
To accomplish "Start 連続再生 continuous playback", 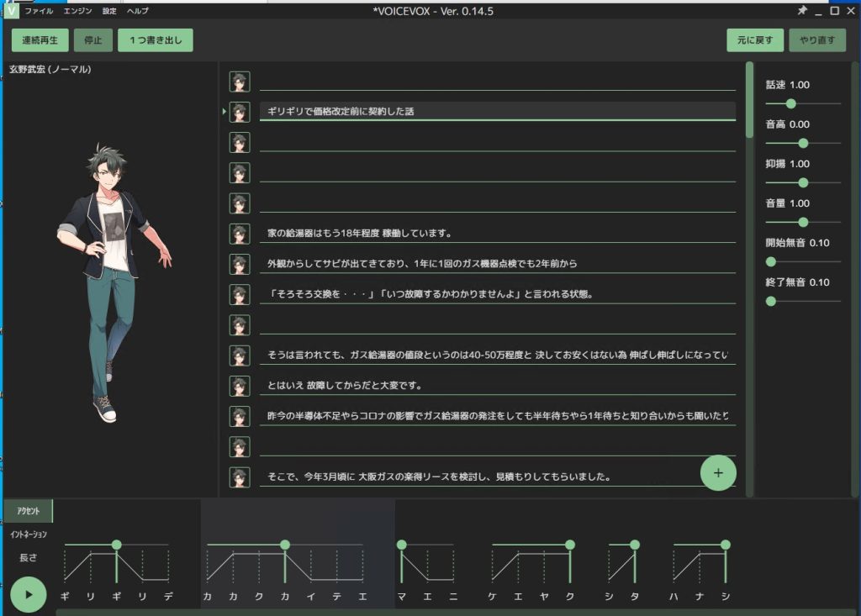I will 40,40.
